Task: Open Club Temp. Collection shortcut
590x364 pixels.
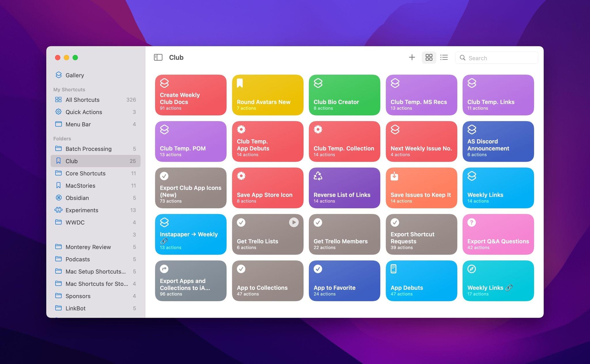Action: (x=345, y=141)
